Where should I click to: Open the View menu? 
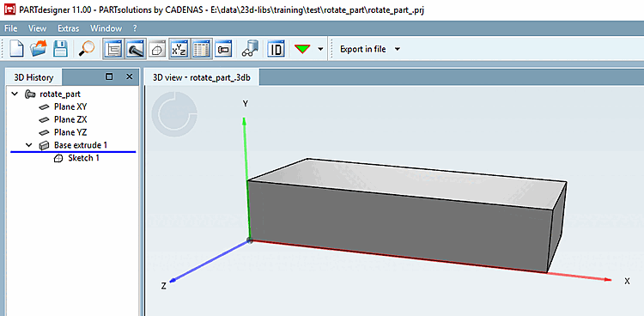pyautogui.click(x=38, y=28)
